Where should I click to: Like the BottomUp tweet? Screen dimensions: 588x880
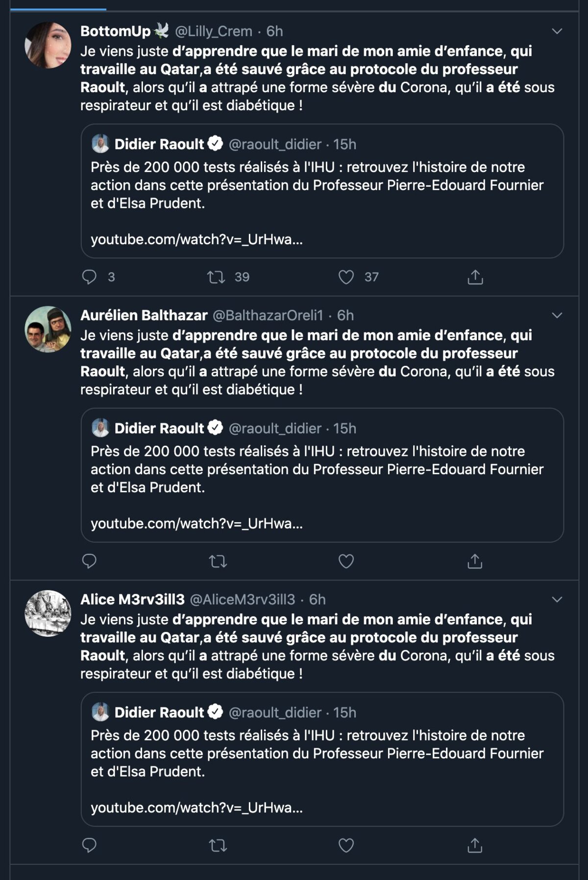346,277
